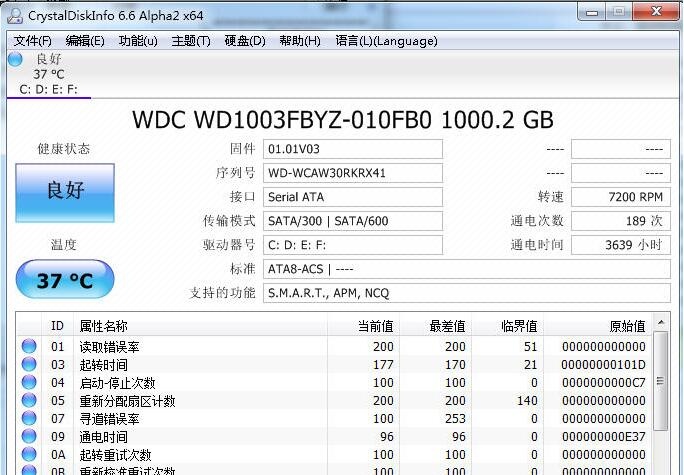Click the 温度 label
This screenshot has width=684, height=475.
coord(64,245)
